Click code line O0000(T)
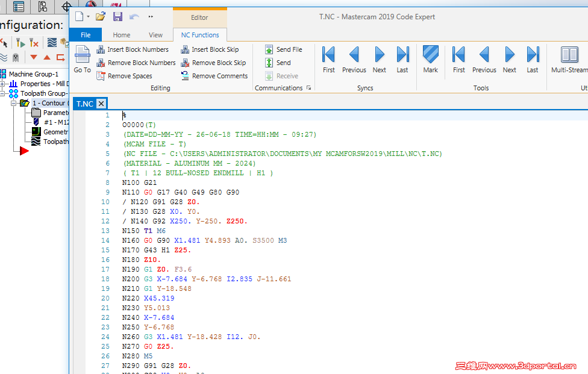This screenshot has width=588, height=374. pyautogui.click(x=139, y=125)
